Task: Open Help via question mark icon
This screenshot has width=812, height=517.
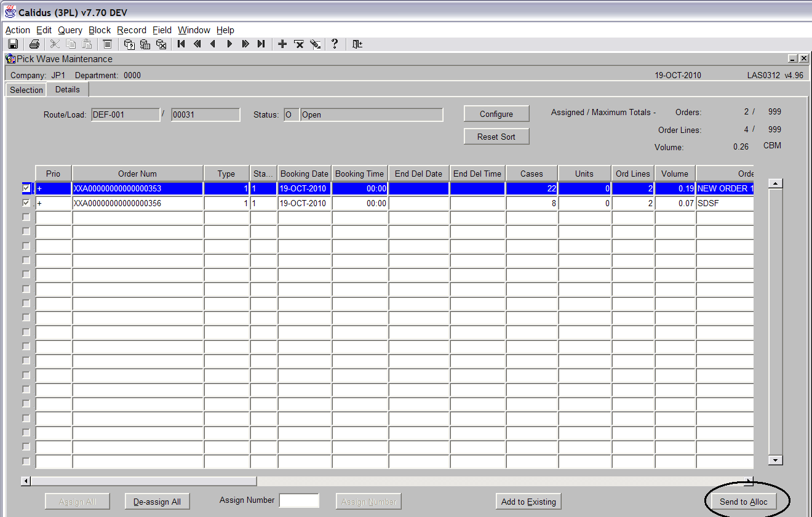Action: coord(335,44)
